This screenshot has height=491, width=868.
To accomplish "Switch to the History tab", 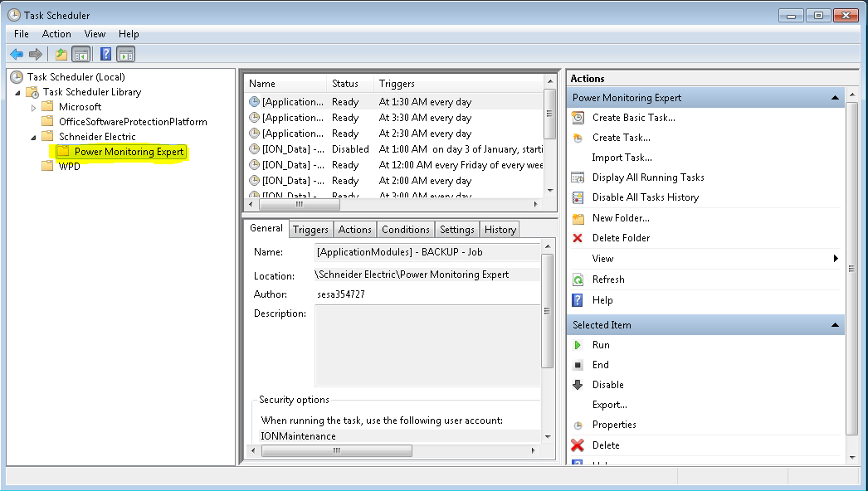I will 500,230.
